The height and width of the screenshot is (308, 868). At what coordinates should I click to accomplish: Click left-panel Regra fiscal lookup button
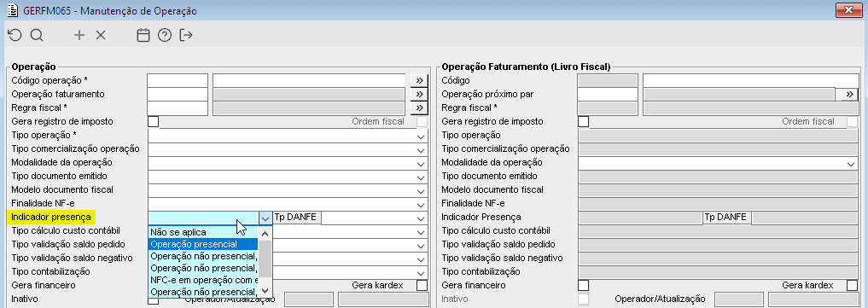pos(420,108)
